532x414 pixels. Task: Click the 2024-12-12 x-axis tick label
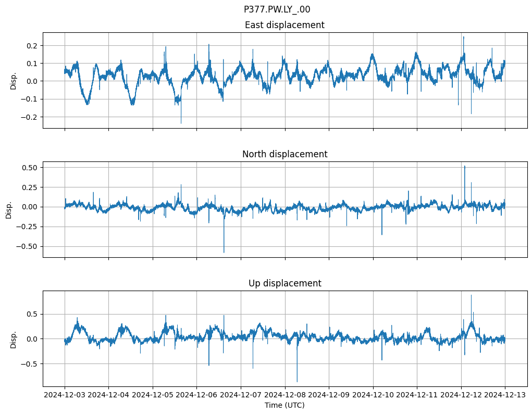(x=461, y=395)
